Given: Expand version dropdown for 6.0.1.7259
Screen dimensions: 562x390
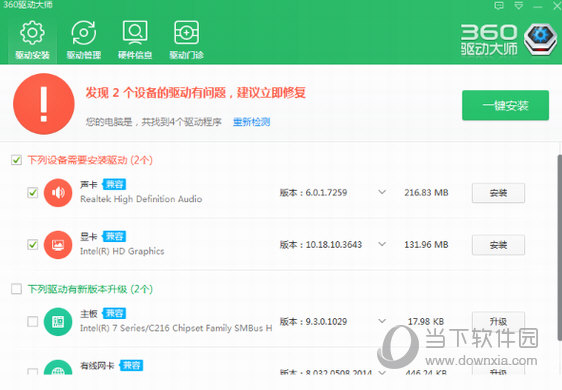Looking at the screenshot, I should pos(382,192).
